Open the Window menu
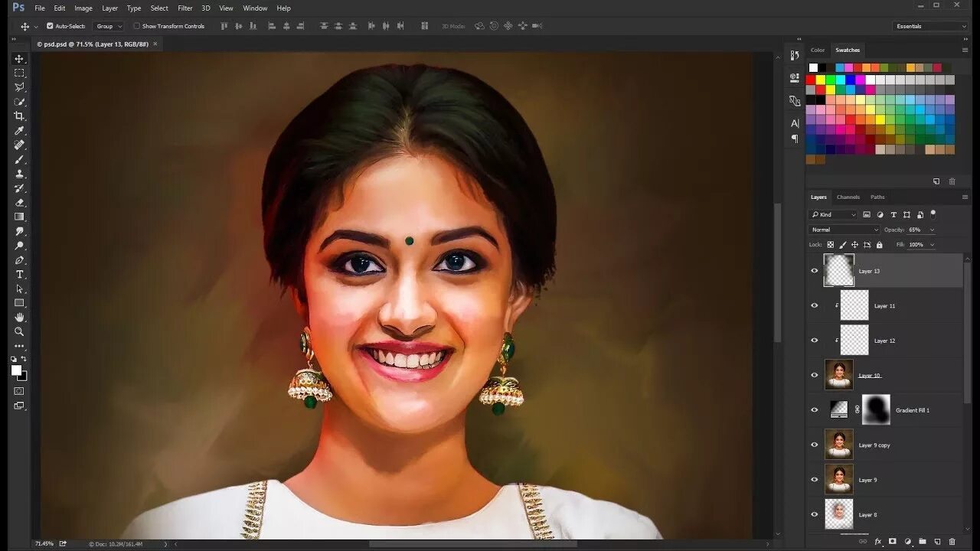The height and width of the screenshot is (551, 980). point(255,8)
